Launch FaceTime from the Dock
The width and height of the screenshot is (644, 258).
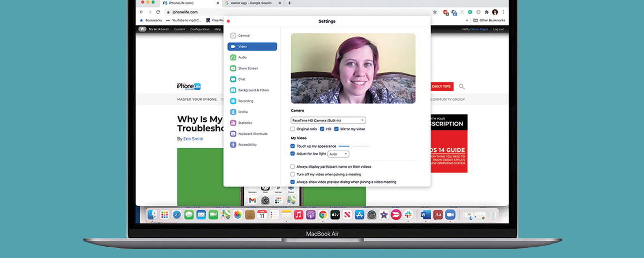pos(213,215)
